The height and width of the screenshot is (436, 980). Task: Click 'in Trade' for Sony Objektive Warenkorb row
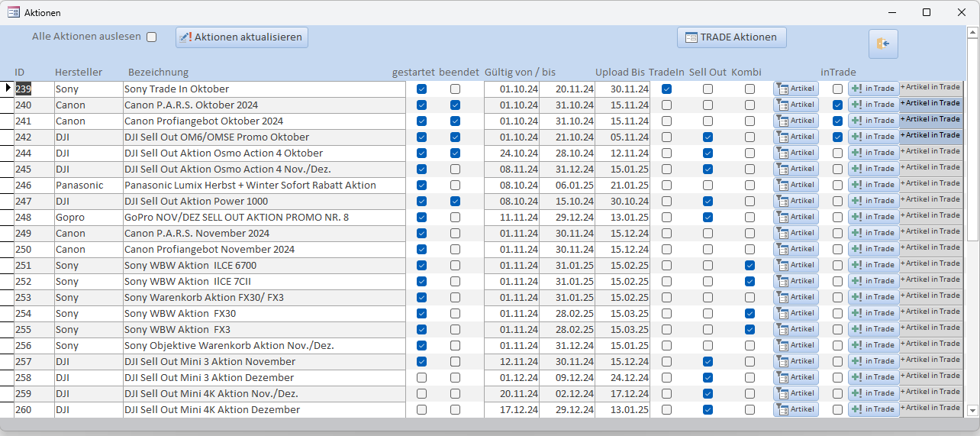873,345
